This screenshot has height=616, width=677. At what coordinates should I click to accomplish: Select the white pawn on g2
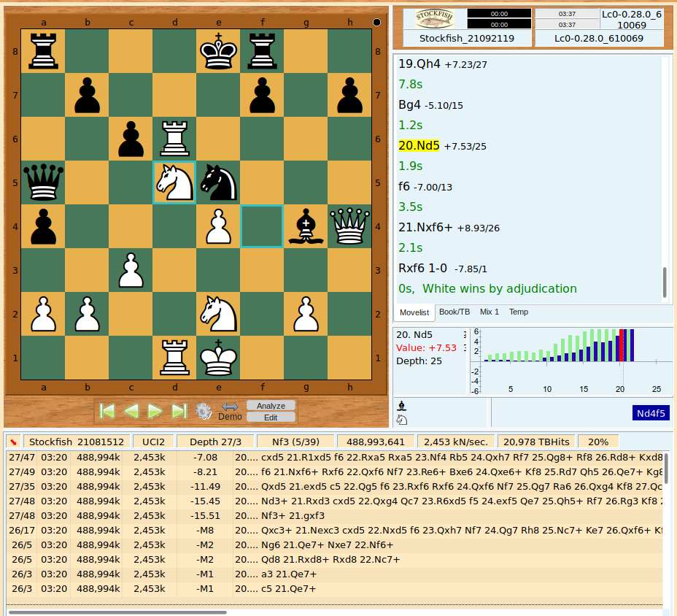[306, 314]
